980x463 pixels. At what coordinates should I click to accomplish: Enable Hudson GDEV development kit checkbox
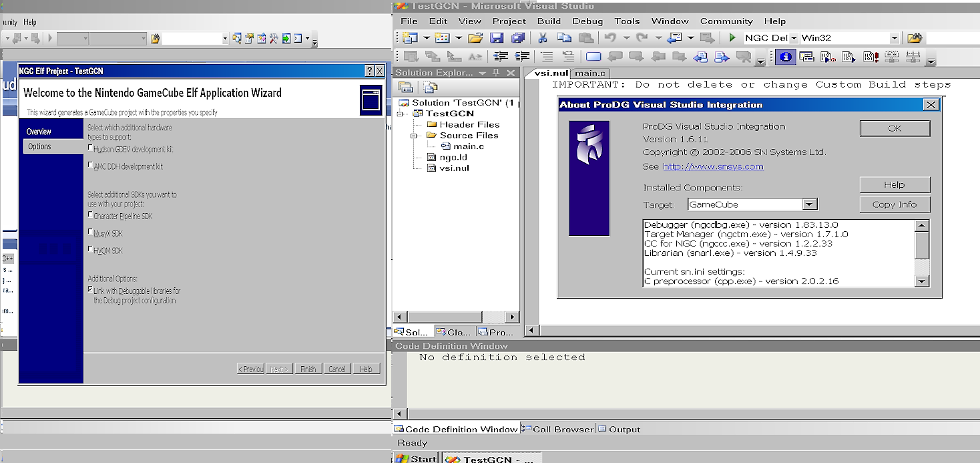pos(90,148)
